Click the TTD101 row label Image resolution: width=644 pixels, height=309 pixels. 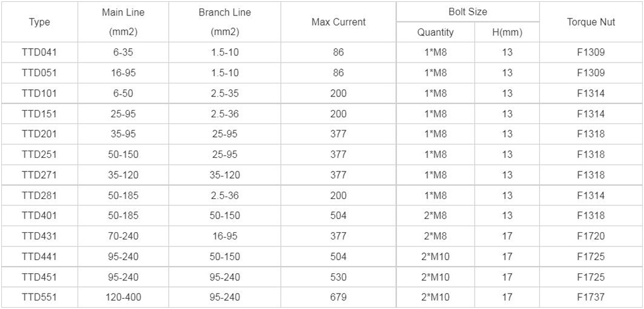39,93
